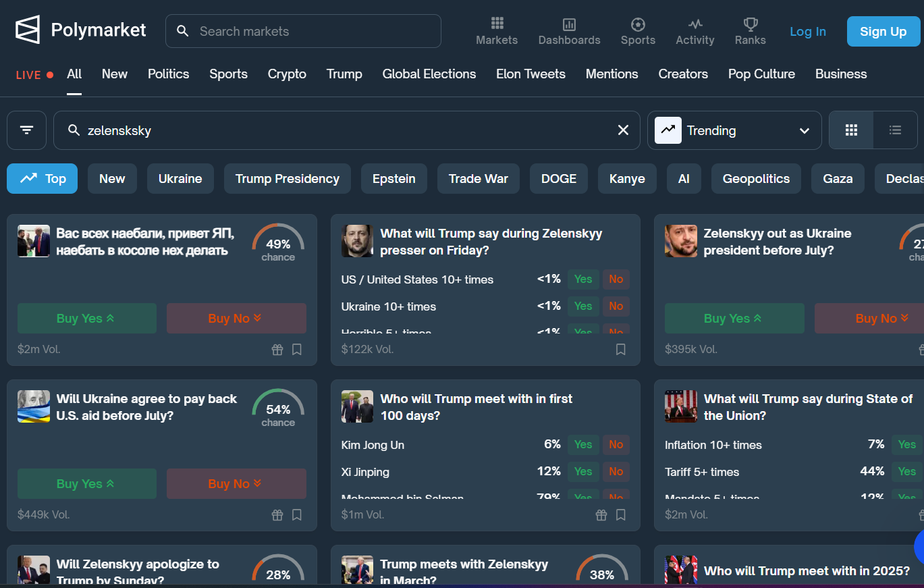Go to the Mentions tab
924x588 pixels.
pos(612,74)
